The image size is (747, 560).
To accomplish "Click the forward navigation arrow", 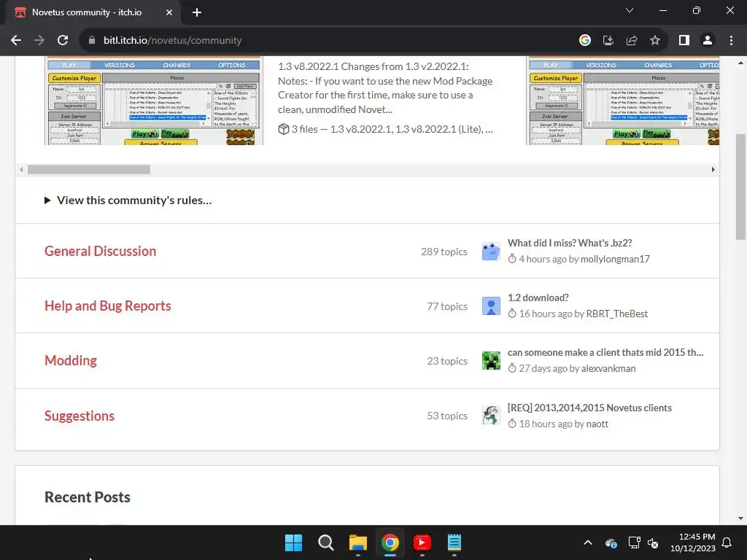I will 39,41.
